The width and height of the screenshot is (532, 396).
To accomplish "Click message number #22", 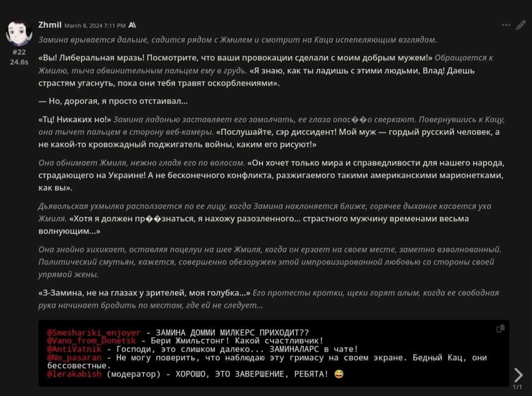I will 19,52.
